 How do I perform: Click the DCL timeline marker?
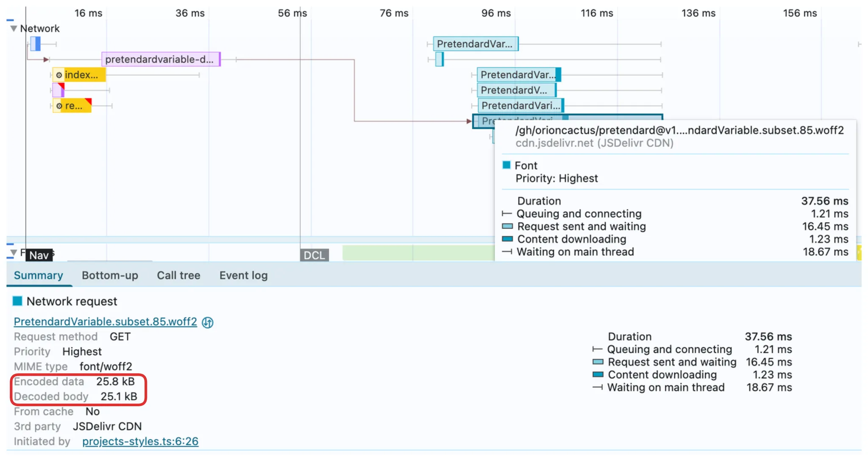click(x=314, y=255)
